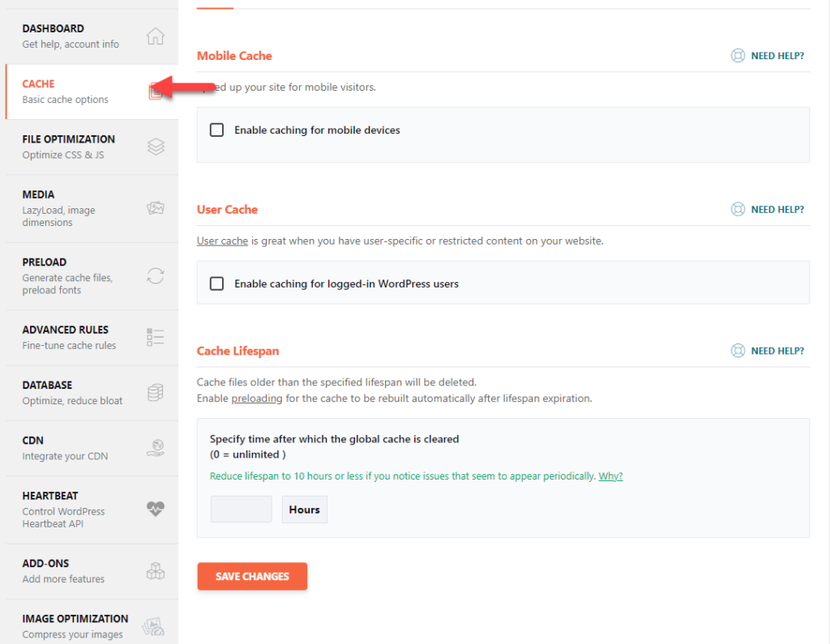Click the Database stack icon
The height and width of the screenshot is (644, 830).
155,393
